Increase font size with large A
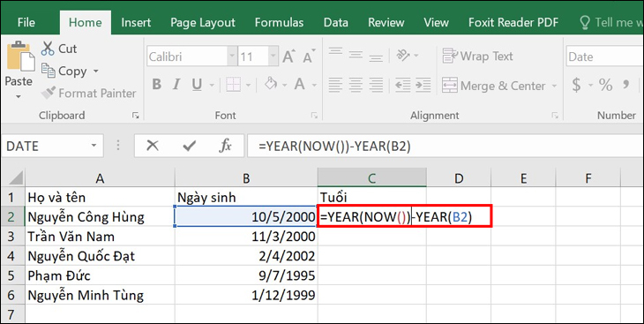This screenshot has height=324, width=644. click(x=289, y=57)
